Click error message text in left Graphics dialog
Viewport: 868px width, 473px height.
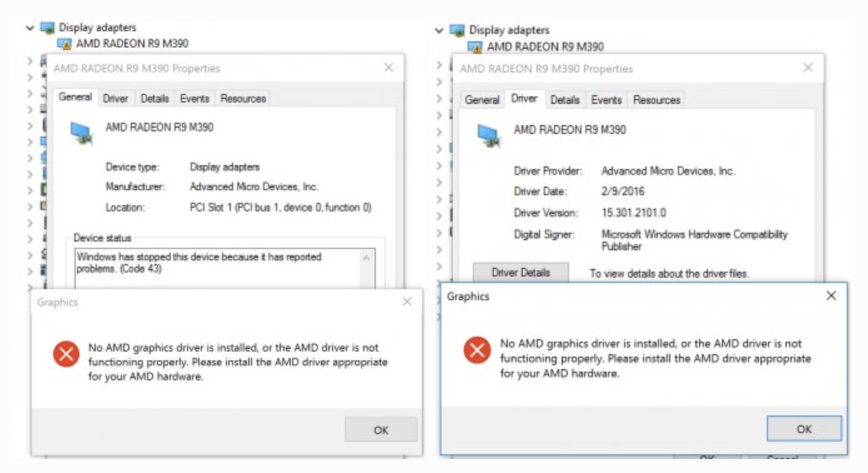238,362
